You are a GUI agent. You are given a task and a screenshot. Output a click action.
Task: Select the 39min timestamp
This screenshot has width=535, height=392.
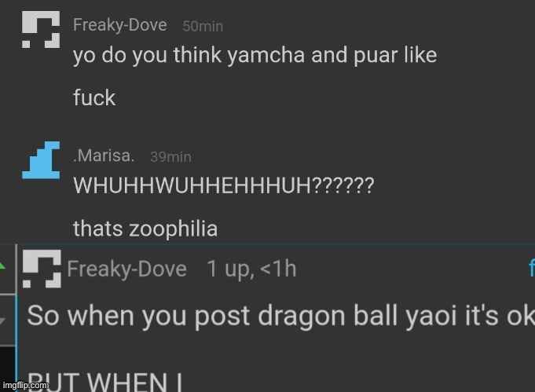pos(171,157)
